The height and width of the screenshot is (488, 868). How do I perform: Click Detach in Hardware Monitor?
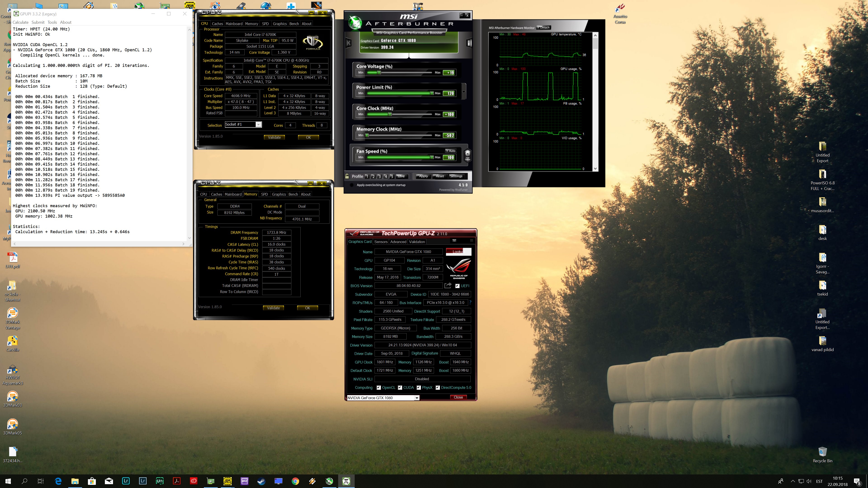(x=543, y=27)
